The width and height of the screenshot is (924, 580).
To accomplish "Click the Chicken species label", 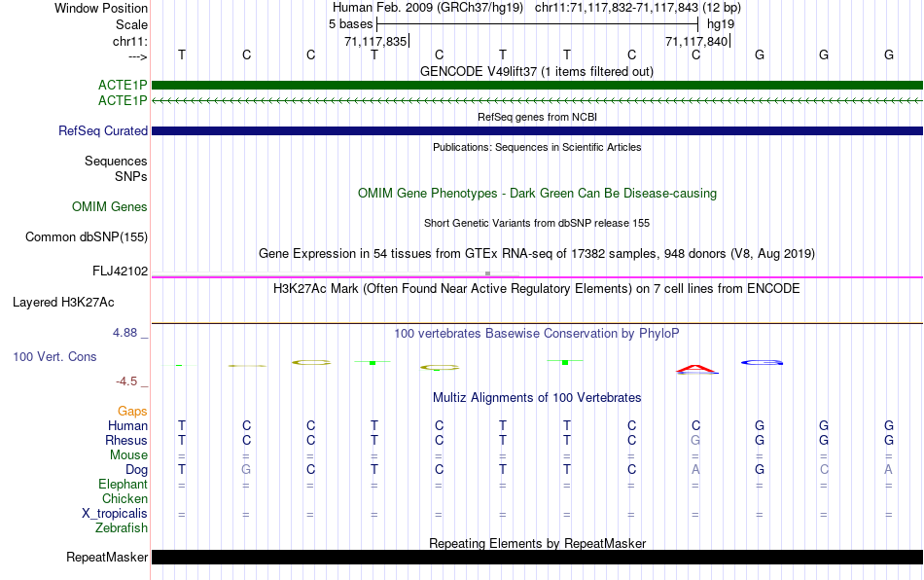I will (124, 498).
